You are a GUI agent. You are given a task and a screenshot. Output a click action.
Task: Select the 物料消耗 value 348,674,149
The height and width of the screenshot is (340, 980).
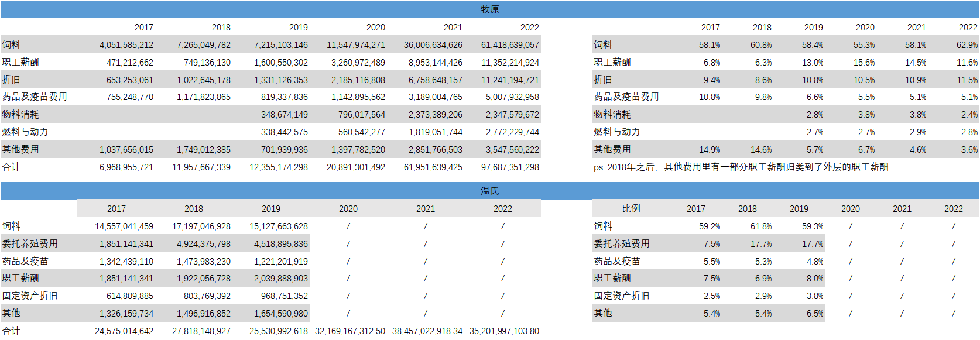coord(285,115)
